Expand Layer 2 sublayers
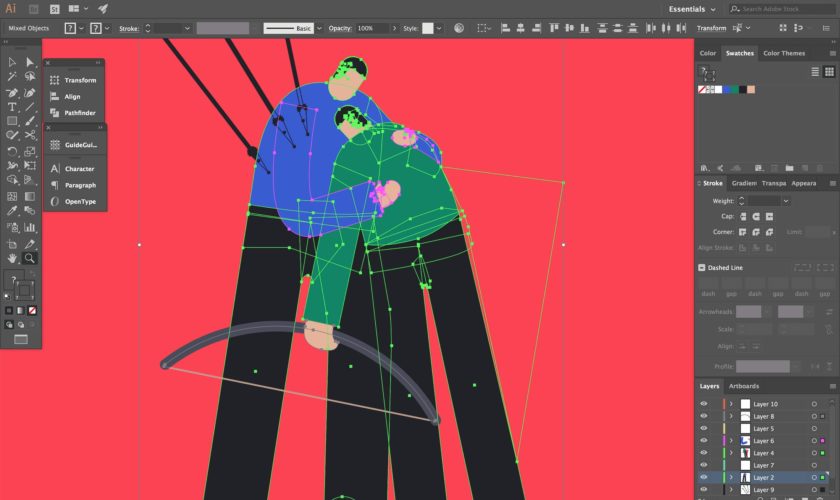840x500 pixels. [731, 477]
